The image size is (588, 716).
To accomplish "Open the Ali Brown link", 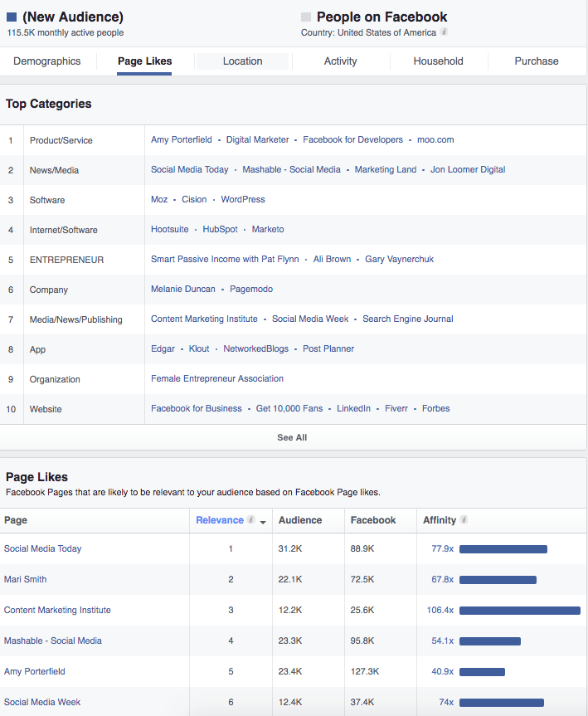I will point(332,260).
